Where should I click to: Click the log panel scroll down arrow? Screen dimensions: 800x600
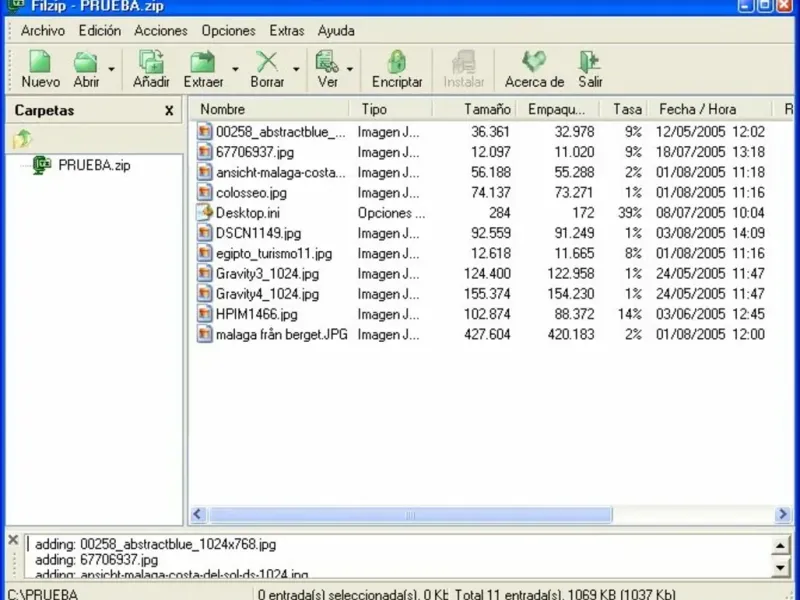(x=781, y=567)
